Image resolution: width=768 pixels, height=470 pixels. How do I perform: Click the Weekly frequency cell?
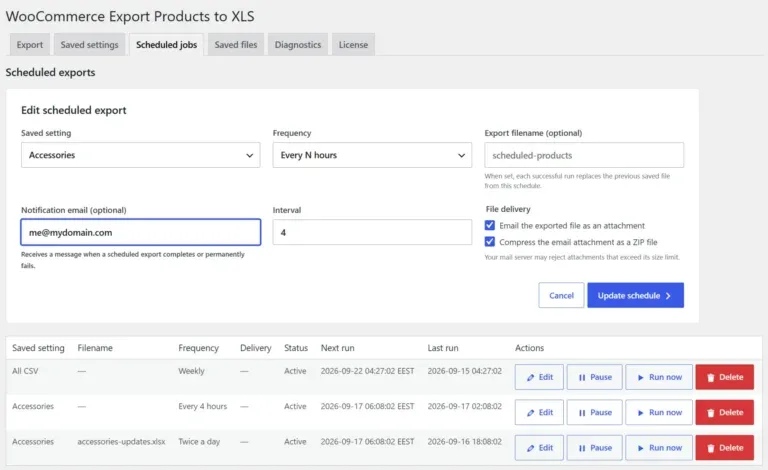pyautogui.click(x=191, y=371)
